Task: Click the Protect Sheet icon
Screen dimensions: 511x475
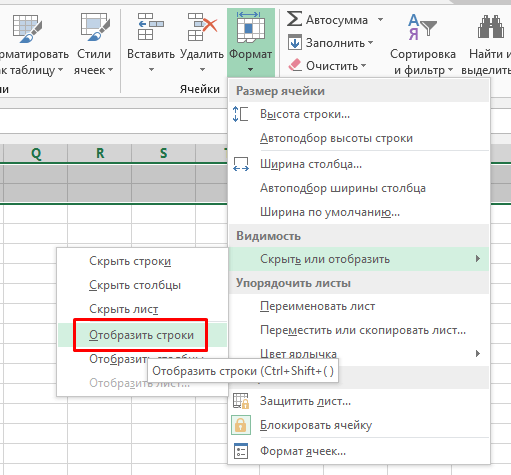Action: tap(241, 401)
